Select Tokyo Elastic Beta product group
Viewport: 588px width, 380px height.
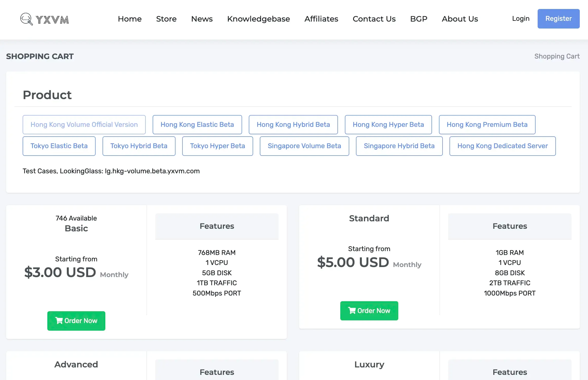59,146
